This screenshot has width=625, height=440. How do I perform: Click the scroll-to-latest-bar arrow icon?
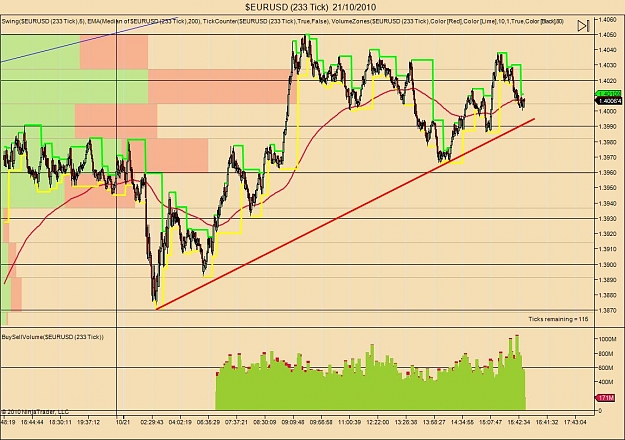click(x=583, y=26)
